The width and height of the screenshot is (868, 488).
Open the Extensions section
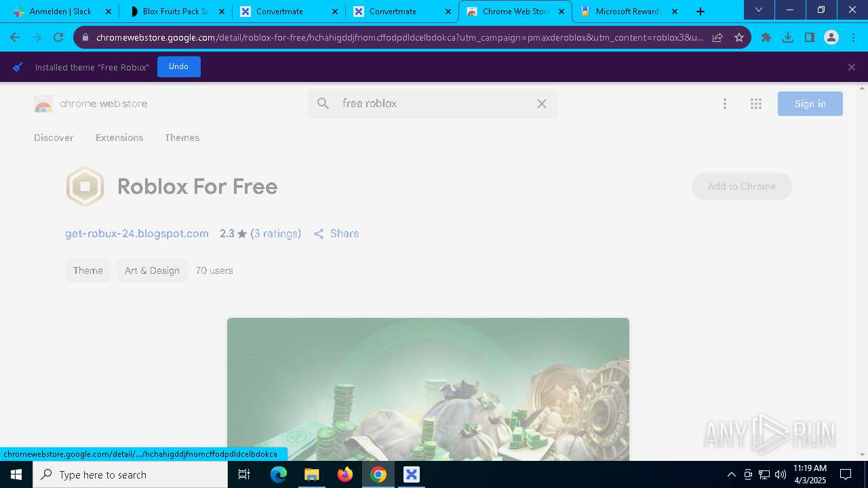tap(119, 138)
